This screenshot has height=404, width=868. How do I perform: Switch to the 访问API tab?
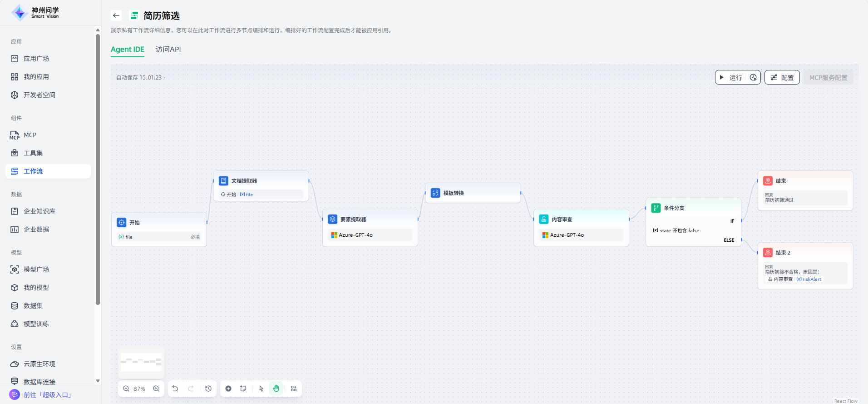(x=168, y=49)
